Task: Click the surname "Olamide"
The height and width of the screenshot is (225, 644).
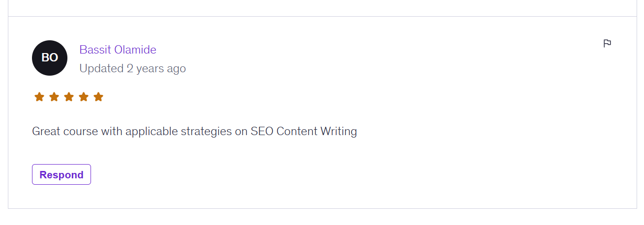Action: (135, 50)
